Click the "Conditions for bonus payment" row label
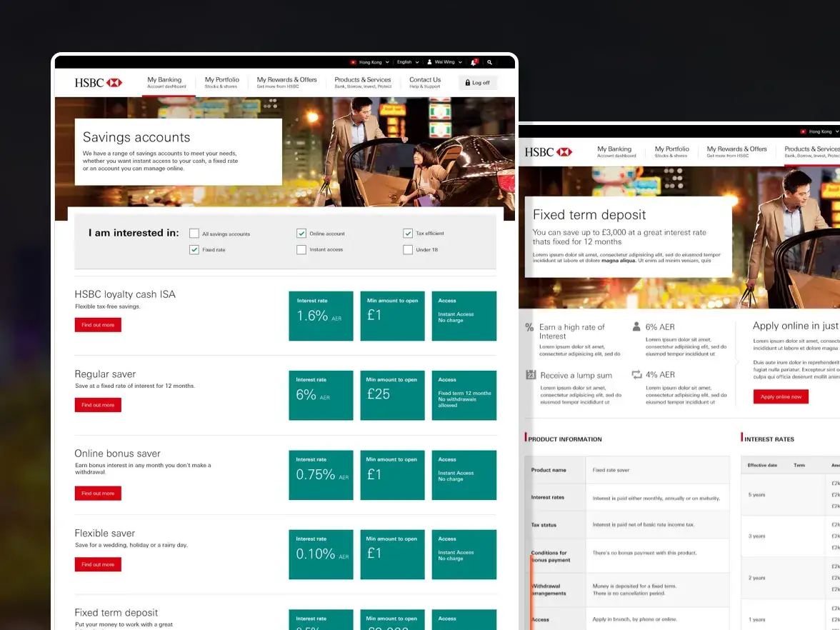840x630 pixels. (551, 556)
